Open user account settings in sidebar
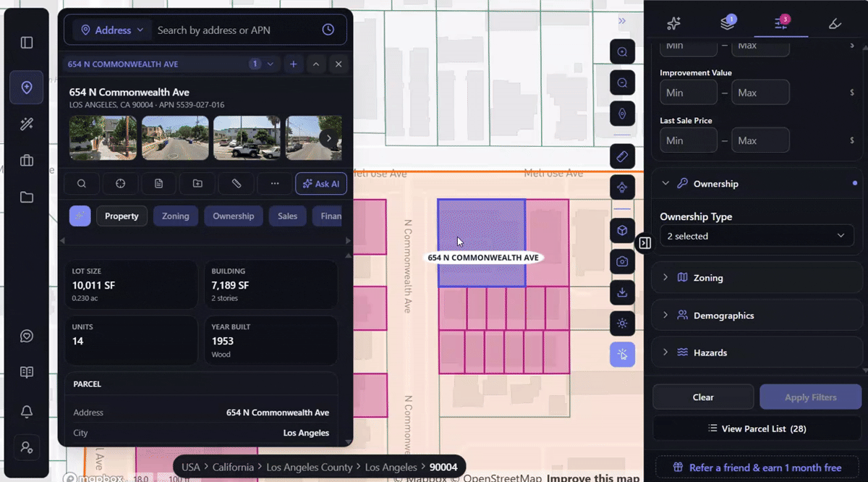The width and height of the screenshot is (868, 482). pos(27,447)
